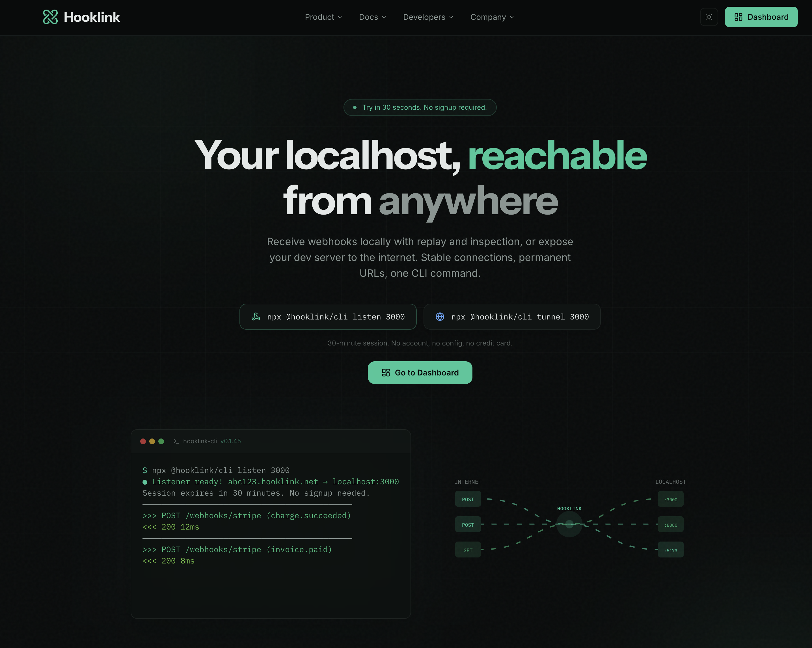Open the Company dropdown menu
The image size is (812, 648).
pos(492,17)
